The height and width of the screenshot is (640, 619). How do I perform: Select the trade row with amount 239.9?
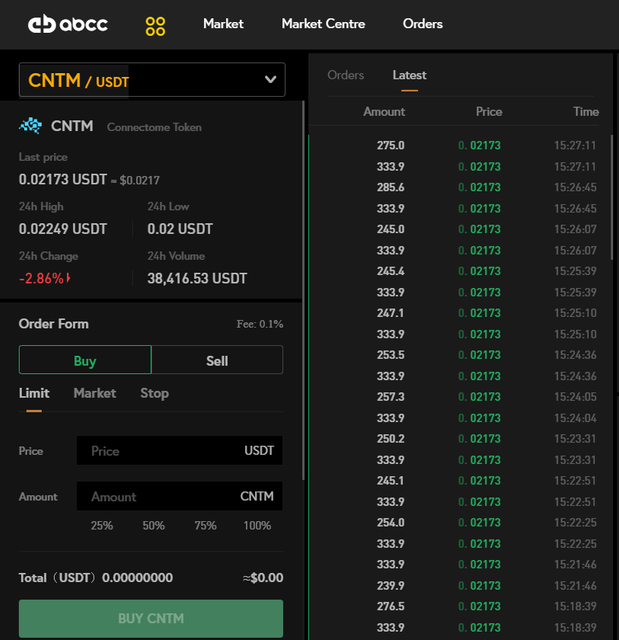click(460, 586)
